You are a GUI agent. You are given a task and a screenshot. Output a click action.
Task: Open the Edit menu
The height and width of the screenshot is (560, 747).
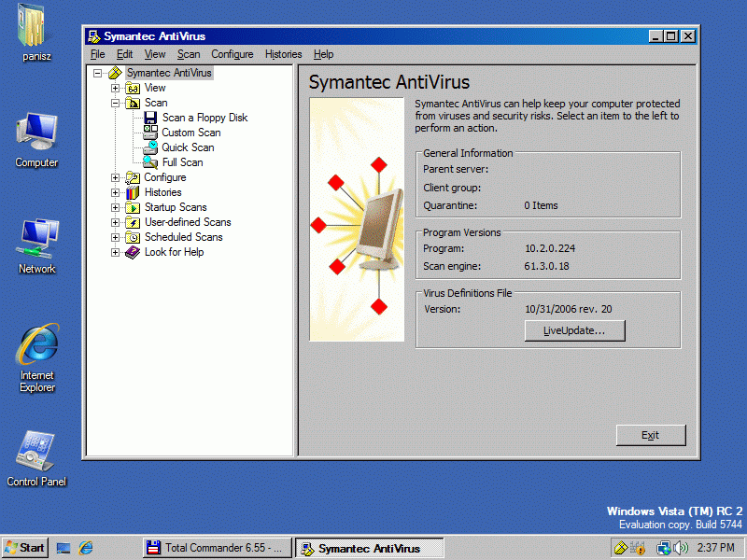[125, 54]
